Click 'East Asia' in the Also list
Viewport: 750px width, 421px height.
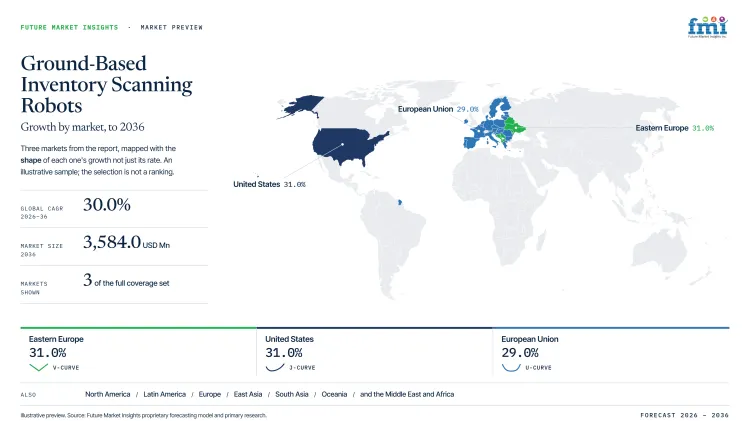coord(248,394)
